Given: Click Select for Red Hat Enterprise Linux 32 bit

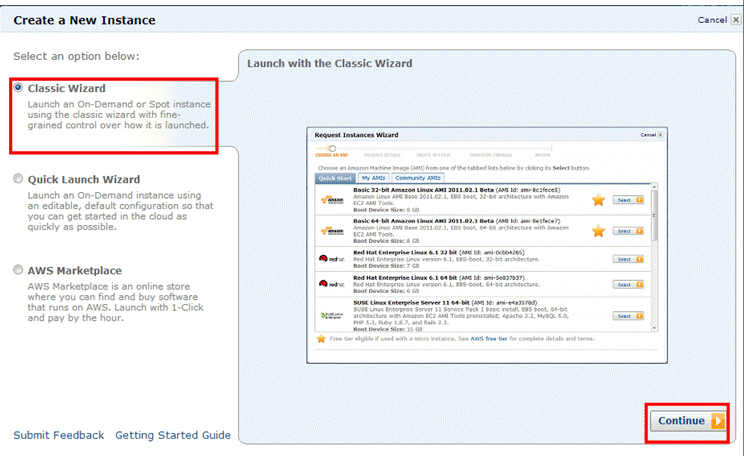Looking at the screenshot, I should point(628,259).
